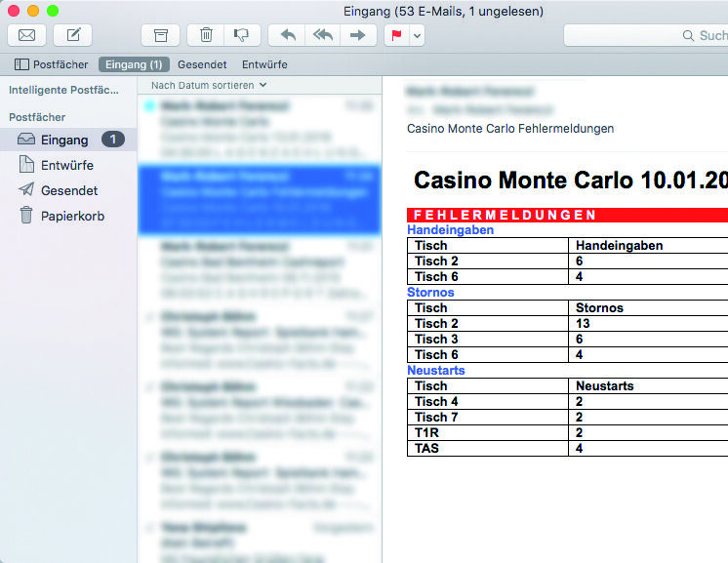Mark selected message as junk
This screenshot has width=728, height=563.
(x=239, y=35)
